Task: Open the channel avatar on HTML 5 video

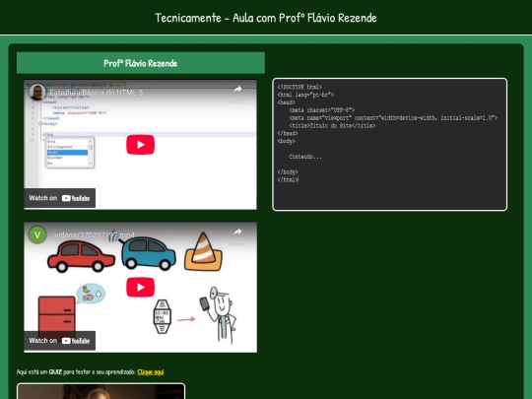Action: pyautogui.click(x=37, y=92)
